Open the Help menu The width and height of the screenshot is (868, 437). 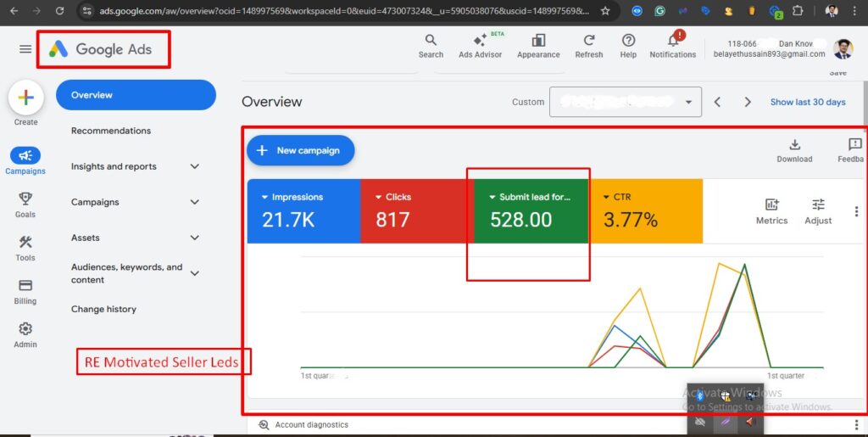(628, 45)
